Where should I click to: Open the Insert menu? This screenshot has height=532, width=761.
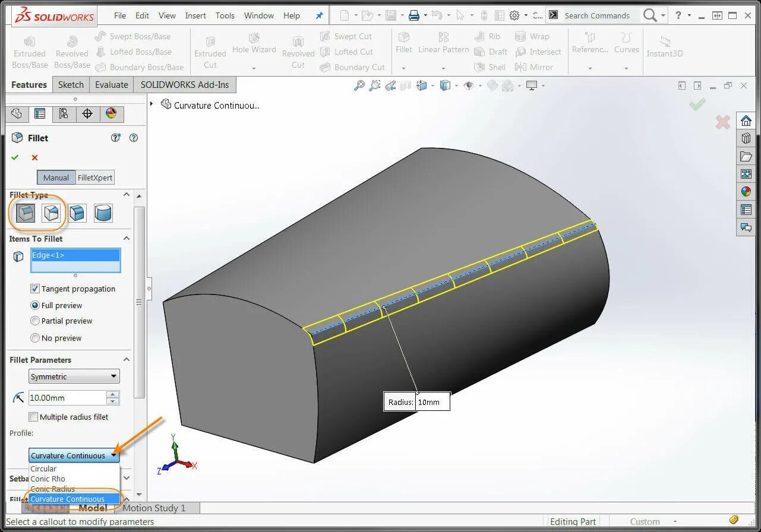[195, 15]
